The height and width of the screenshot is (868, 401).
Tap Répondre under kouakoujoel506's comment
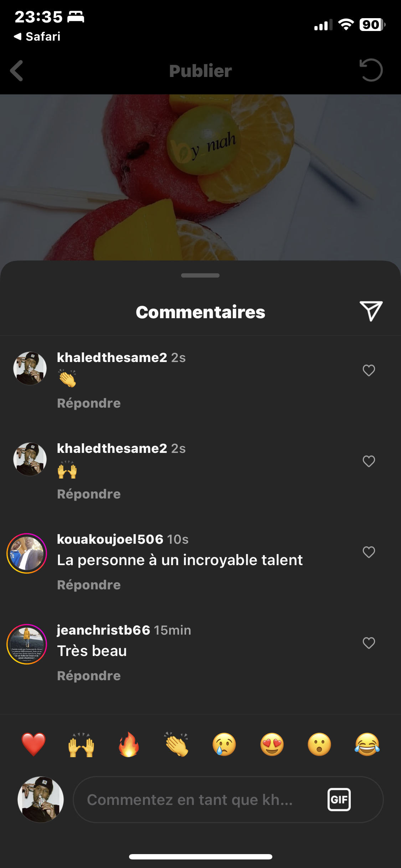[89, 585]
